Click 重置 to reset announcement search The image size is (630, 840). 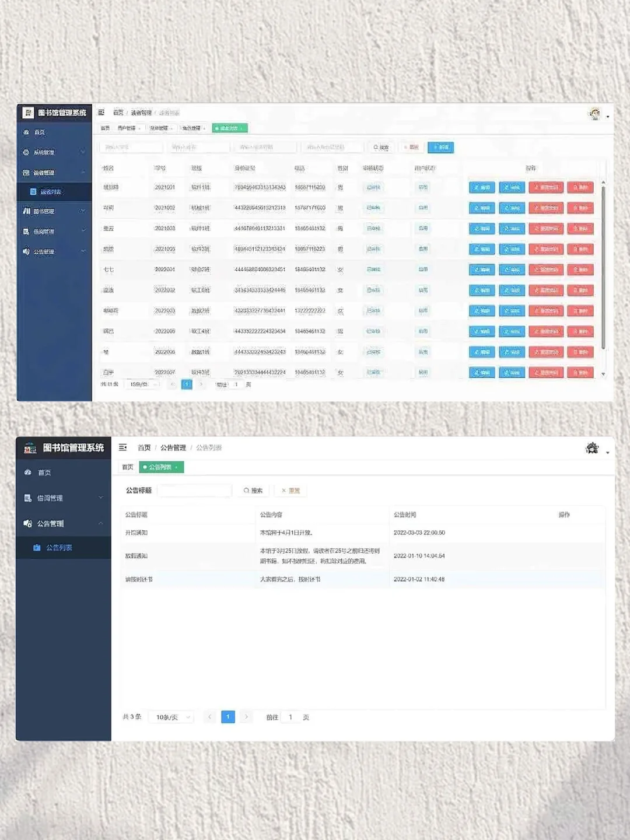click(x=290, y=490)
